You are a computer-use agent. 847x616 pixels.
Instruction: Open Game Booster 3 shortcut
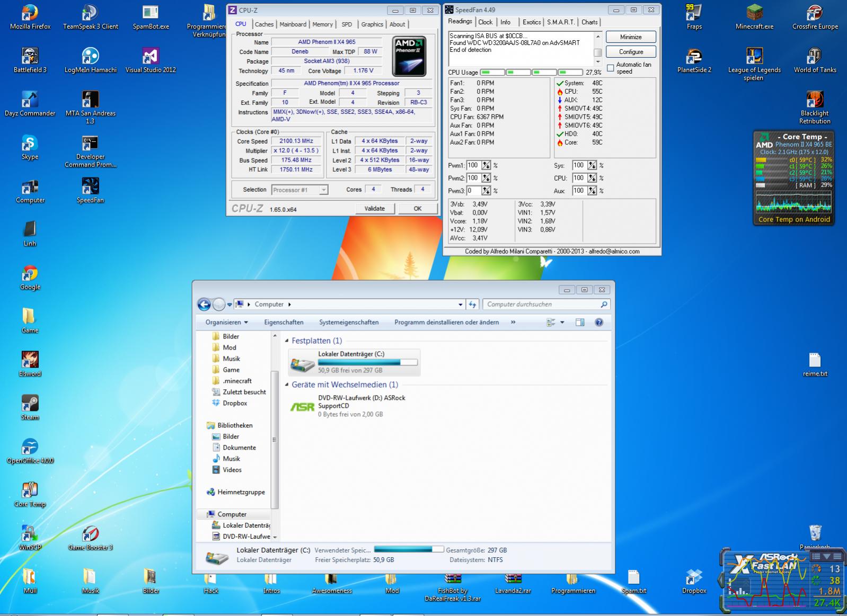[91, 538]
